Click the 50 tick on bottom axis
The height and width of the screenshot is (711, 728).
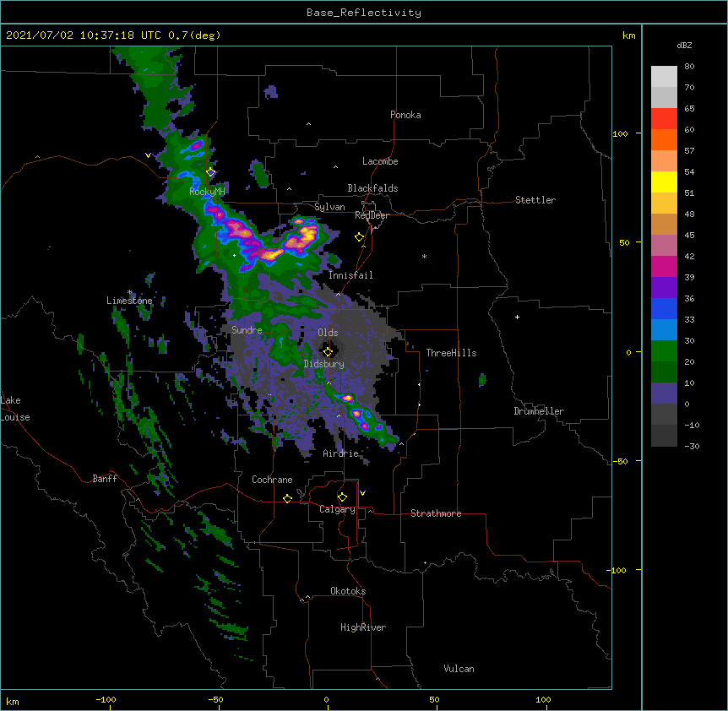click(x=434, y=699)
